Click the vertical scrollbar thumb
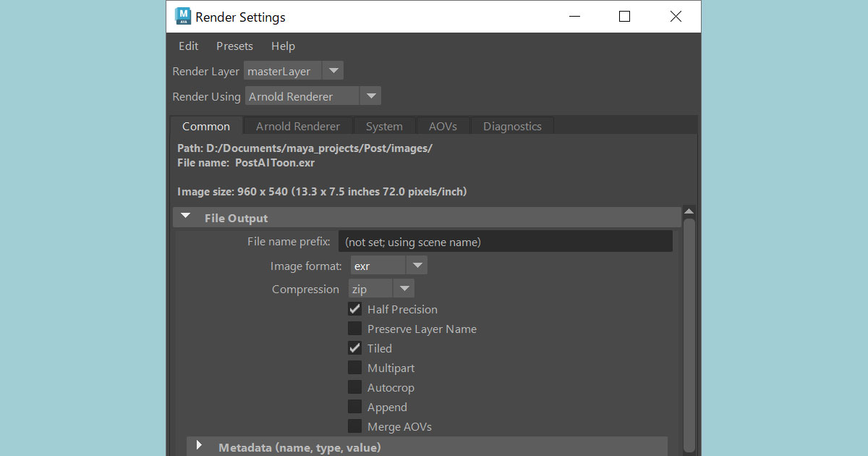The width and height of the screenshot is (868, 456). 689,335
